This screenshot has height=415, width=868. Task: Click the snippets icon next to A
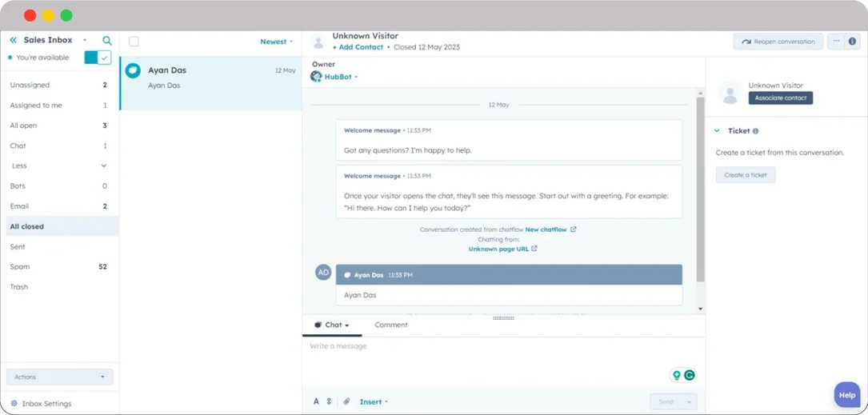pos(329,401)
